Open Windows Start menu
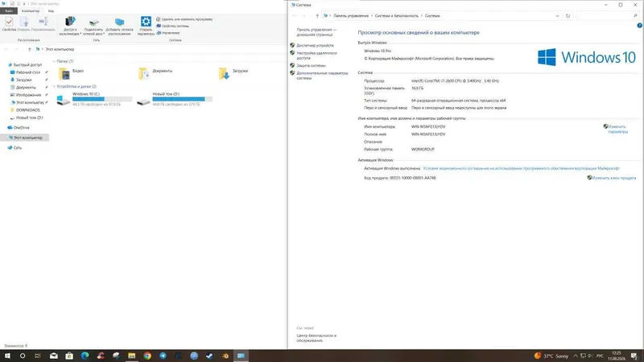Screen dimensions: 644x362 [x=7, y=356]
